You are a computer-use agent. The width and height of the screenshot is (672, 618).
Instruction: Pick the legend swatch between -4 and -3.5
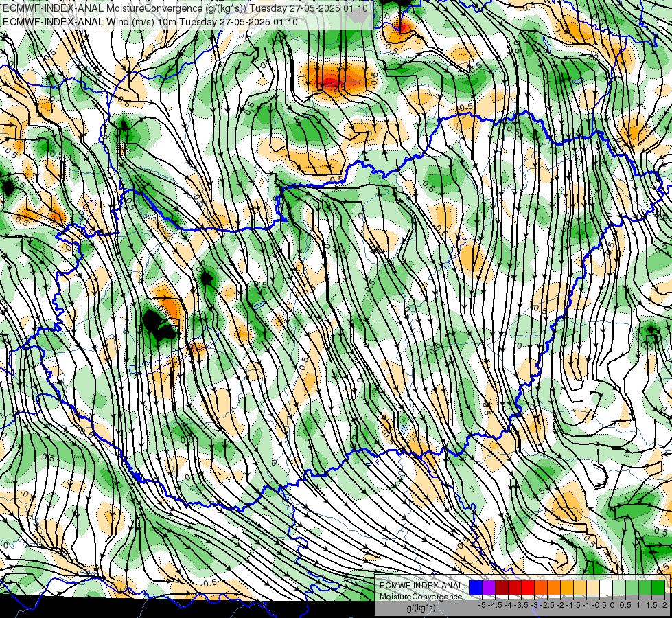point(515,587)
